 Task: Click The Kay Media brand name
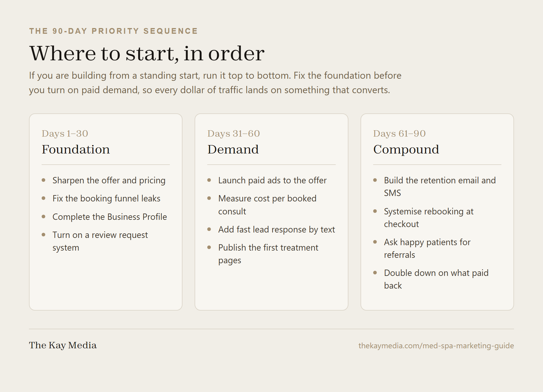pyautogui.click(x=63, y=345)
